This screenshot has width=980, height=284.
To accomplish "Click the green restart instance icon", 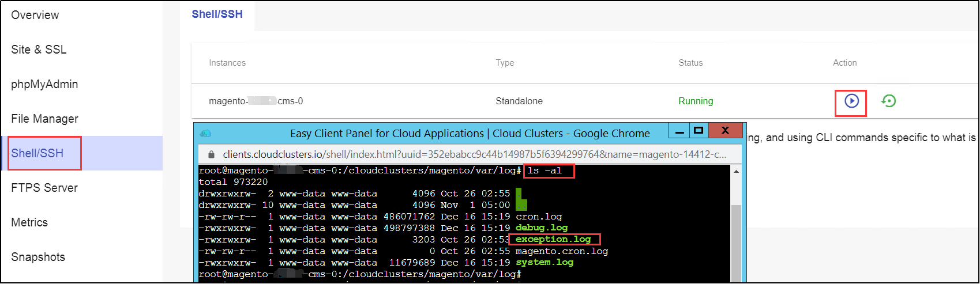I will pos(888,101).
